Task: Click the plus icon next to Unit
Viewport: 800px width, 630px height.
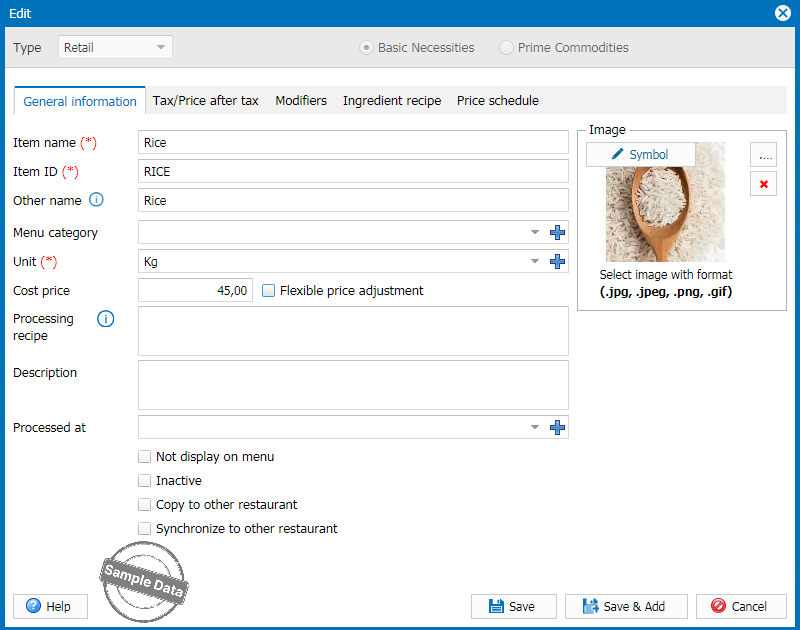Action: tap(558, 262)
